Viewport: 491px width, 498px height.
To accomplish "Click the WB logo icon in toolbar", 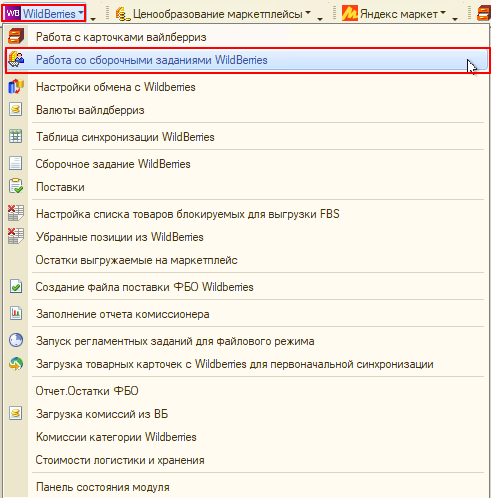I will tap(13, 13).
